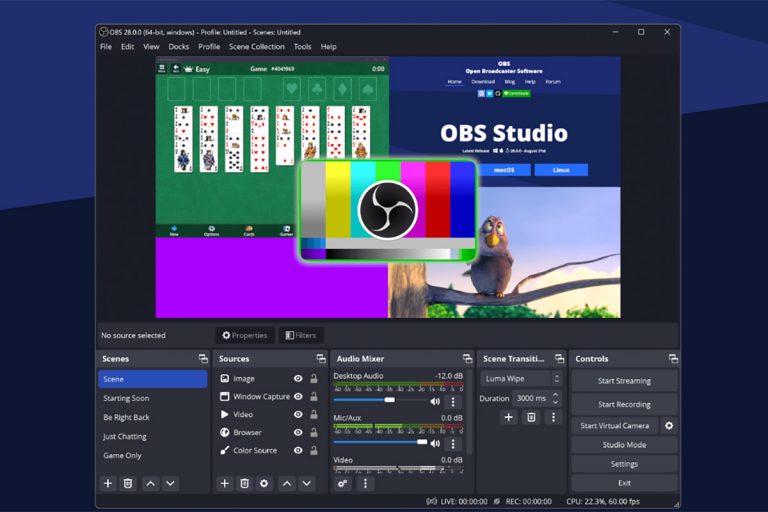Open Desktop Audio options menu

453,402
